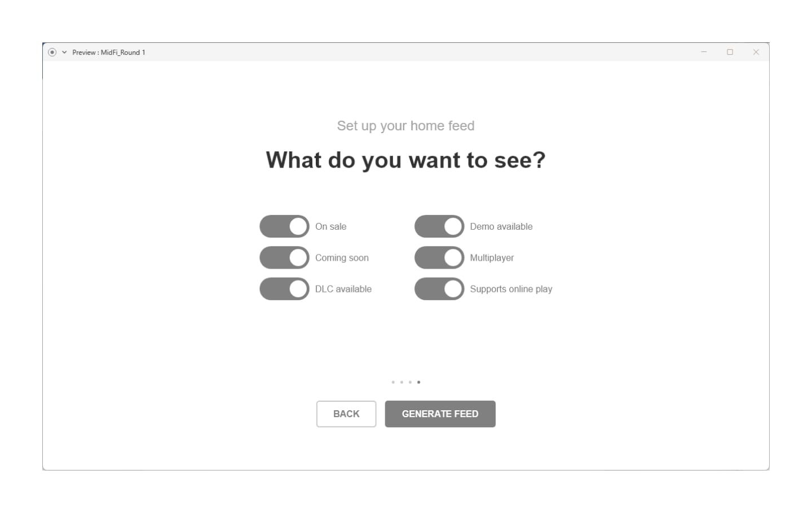Turn off DLC available switch

click(284, 289)
